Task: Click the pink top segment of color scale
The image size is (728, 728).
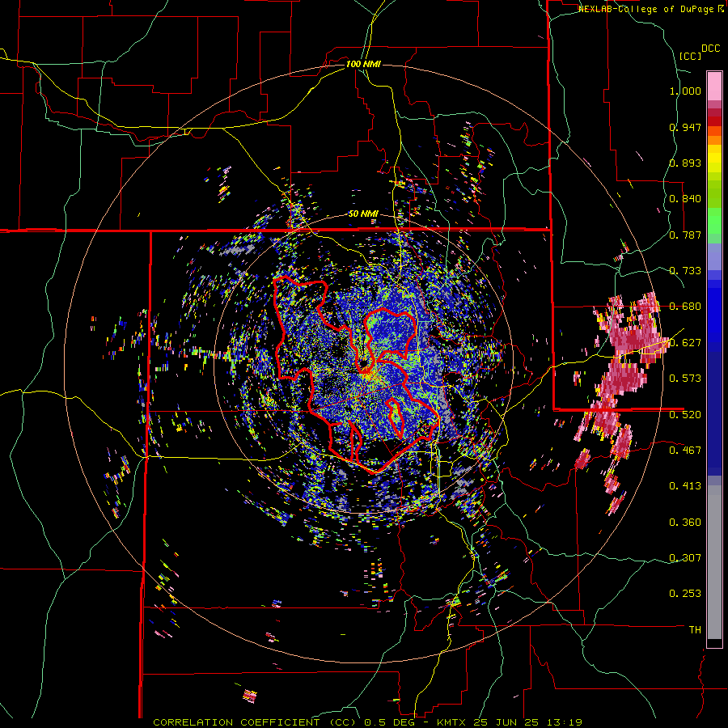Action: pyautogui.click(x=714, y=86)
